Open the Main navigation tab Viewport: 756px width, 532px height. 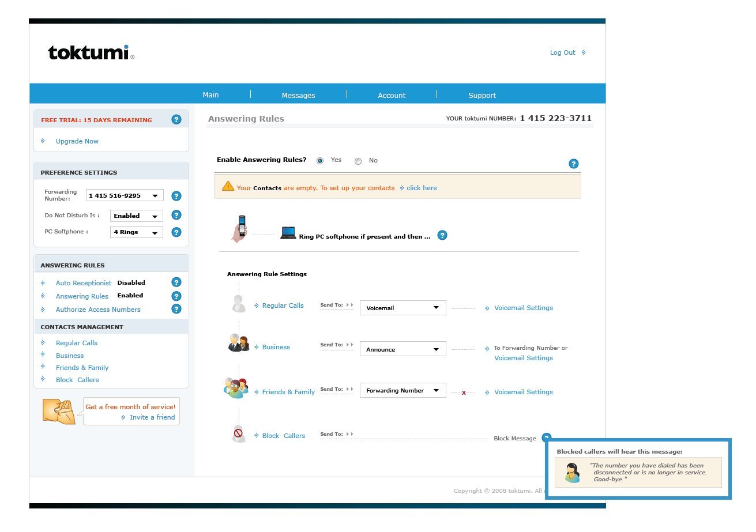pyautogui.click(x=210, y=95)
